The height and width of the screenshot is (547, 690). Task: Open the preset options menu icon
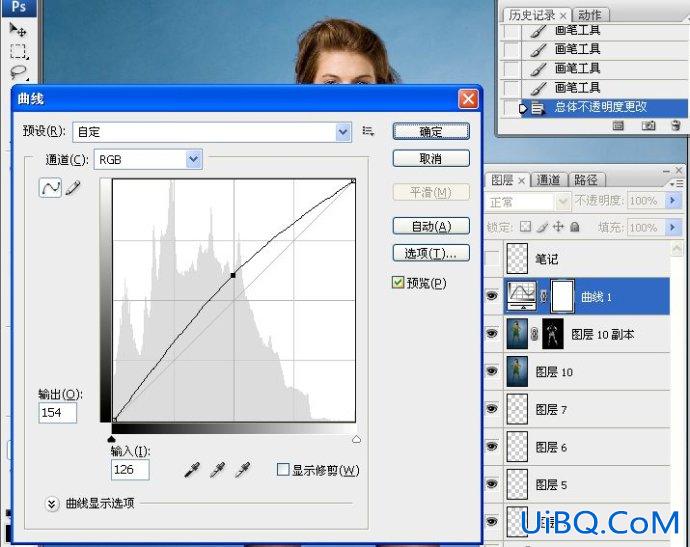(x=368, y=131)
